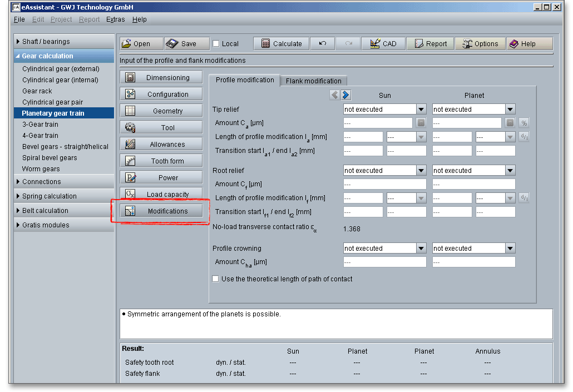Select Bevel gears - straight/helical in sidebar
Image resolution: width=573 pixels, height=392 pixels.
(x=65, y=147)
